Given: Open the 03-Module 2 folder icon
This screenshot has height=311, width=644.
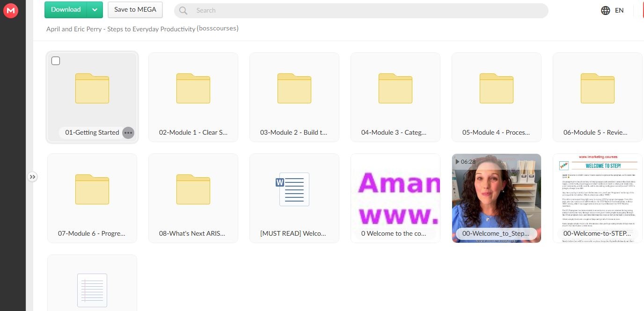Looking at the screenshot, I should [294, 89].
